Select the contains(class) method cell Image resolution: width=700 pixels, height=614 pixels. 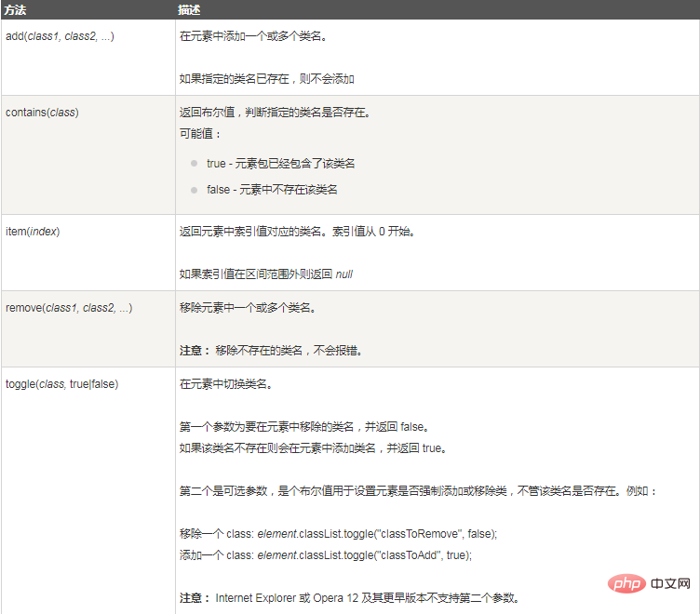(88, 154)
